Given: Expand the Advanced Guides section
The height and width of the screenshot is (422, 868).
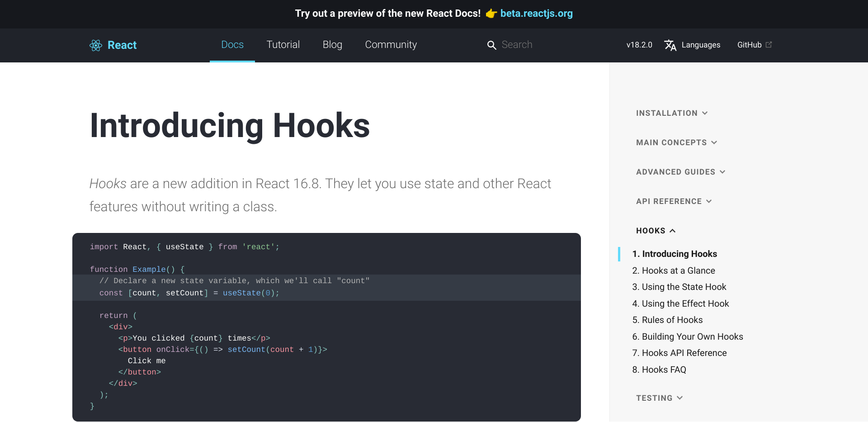Looking at the screenshot, I should click(x=681, y=172).
